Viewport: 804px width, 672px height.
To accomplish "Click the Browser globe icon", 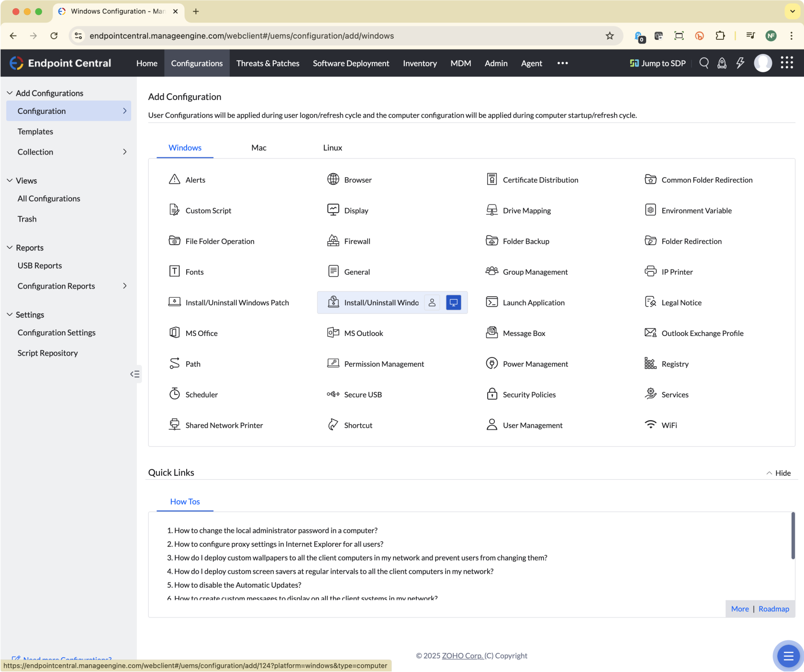I will (x=333, y=179).
